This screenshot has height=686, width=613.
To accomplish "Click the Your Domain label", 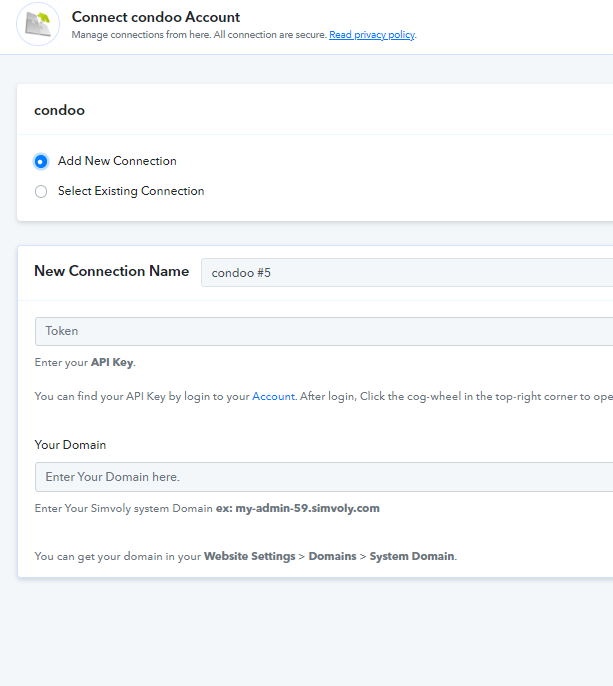I will (x=70, y=445).
